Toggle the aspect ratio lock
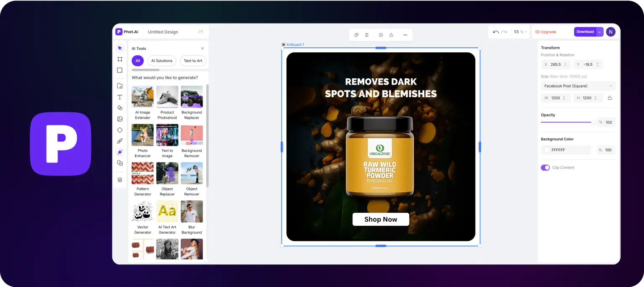Screen dimensions: 644x287 [x=610, y=98]
